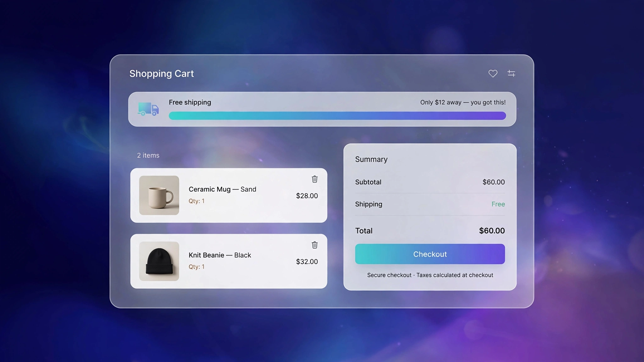
Task: Click the green Free shipping value
Action: pos(498,204)
